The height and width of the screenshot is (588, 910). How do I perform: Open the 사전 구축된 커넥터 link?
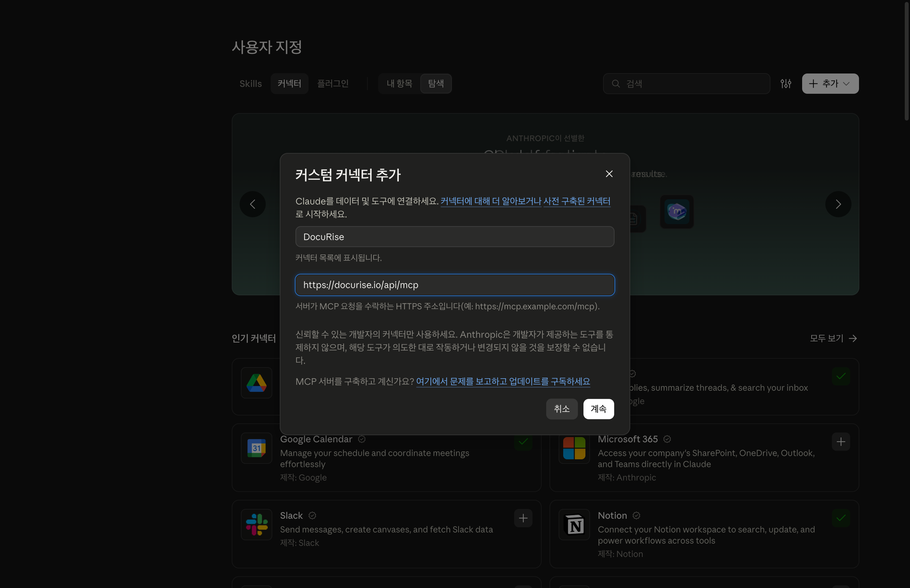577,201
